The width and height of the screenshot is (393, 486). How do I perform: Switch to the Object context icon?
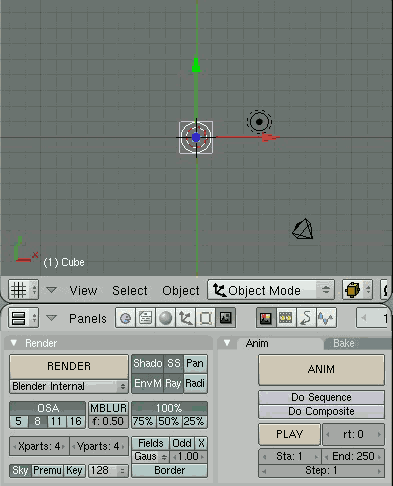pyautogui.click(x=185, y=318)
